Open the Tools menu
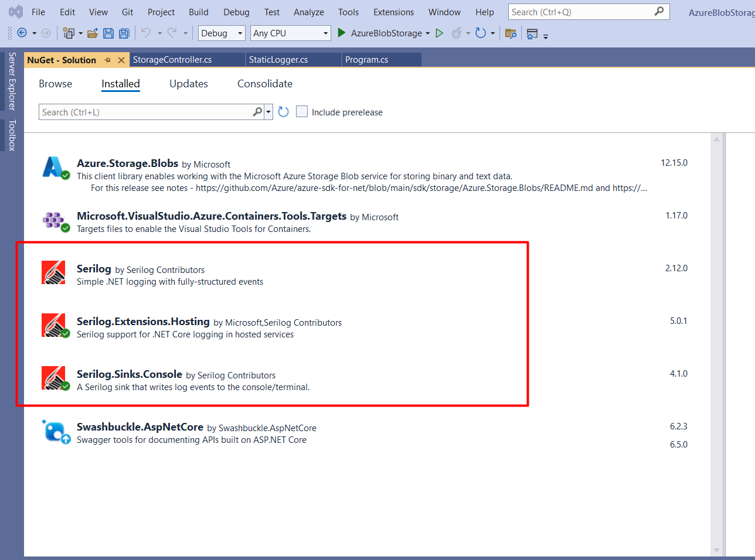Viewport: 755px width, 560px height. [x=348, y=12]
